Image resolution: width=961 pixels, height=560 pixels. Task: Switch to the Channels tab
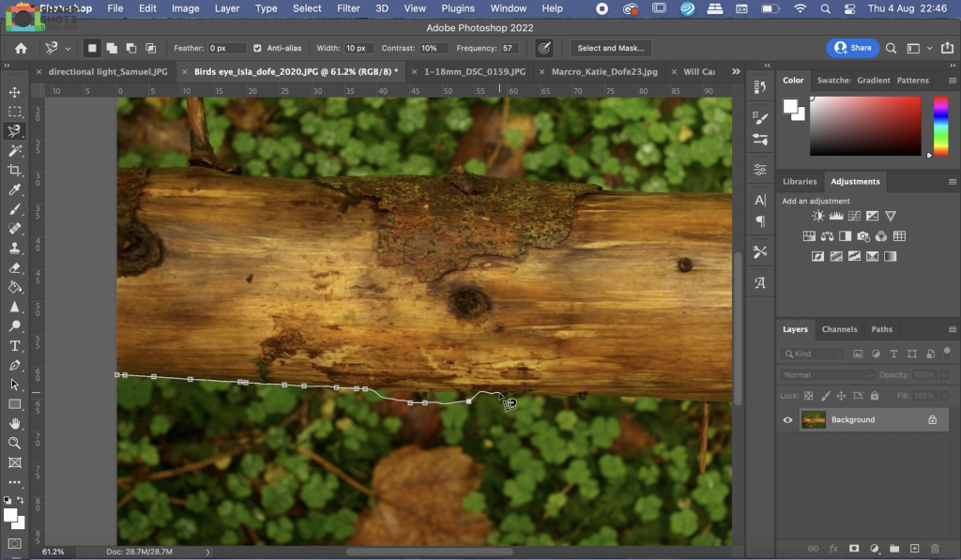coord(839,329)
